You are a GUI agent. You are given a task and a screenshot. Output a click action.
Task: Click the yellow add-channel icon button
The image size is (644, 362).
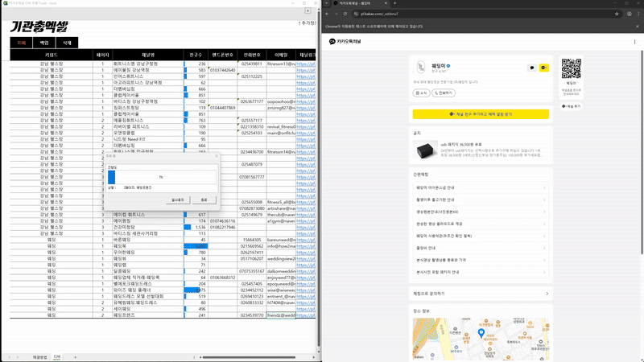pyautogui.click(x=543, y=68)
